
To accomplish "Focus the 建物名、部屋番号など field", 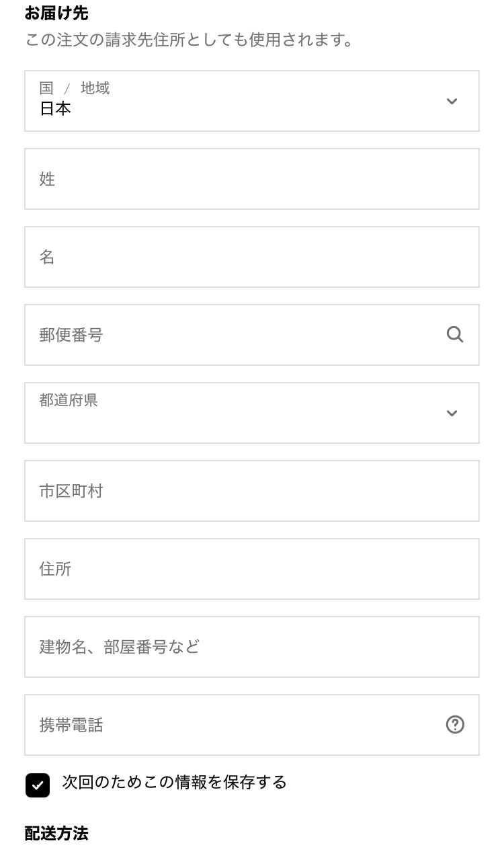I will tap(251, 647).
